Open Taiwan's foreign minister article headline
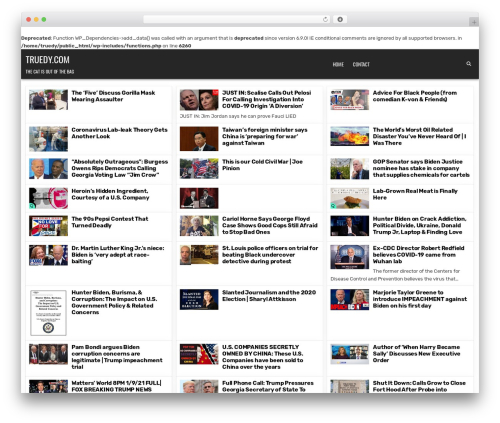Viewport: 500px width, 423px height. 265,136
